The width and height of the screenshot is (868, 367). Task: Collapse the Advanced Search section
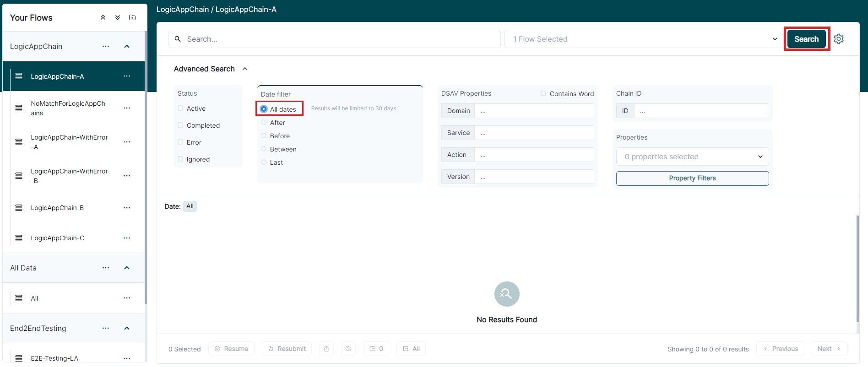pos(245,69)
